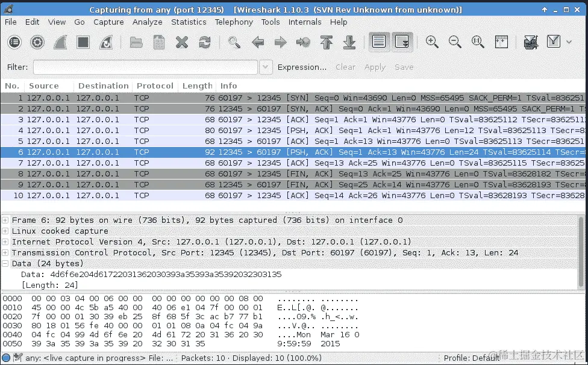
Task: Click the Profile: Default status entry
Action: (471, 358)
